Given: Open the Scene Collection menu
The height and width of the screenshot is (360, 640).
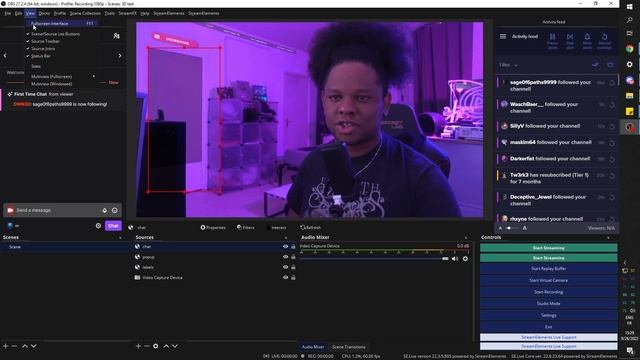Looking at the screenshot, I should click(85, 13).
